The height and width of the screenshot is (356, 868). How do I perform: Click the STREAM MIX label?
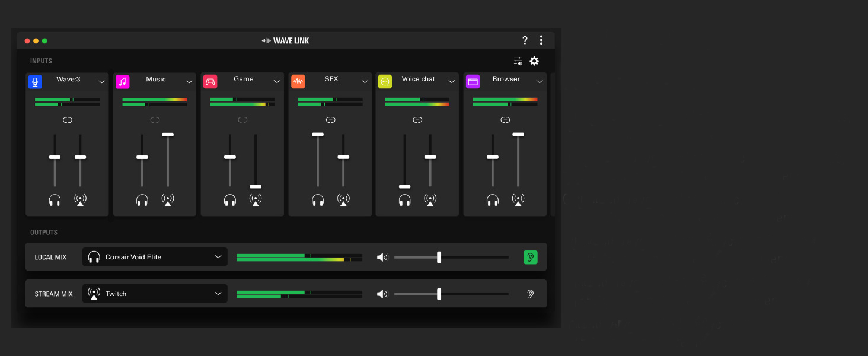tap(53, 294)
